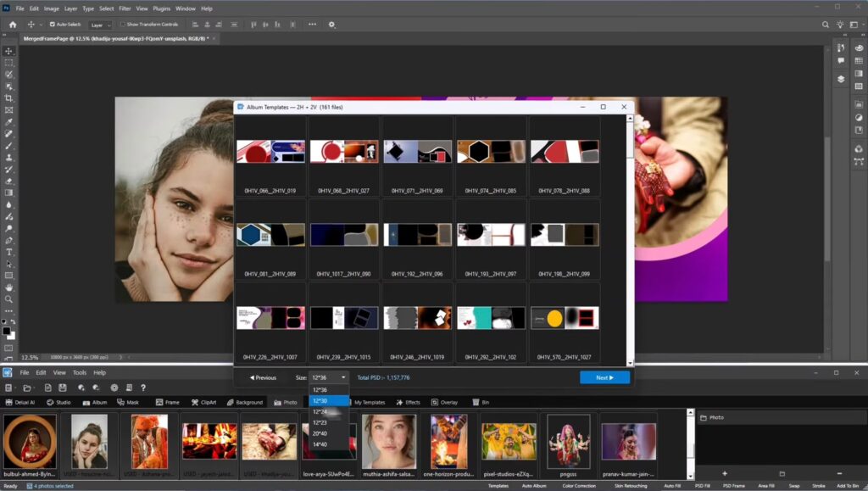Screen dimensions: 868x491
Task: Click the foreground color swatch
Action: click(6, 331)
